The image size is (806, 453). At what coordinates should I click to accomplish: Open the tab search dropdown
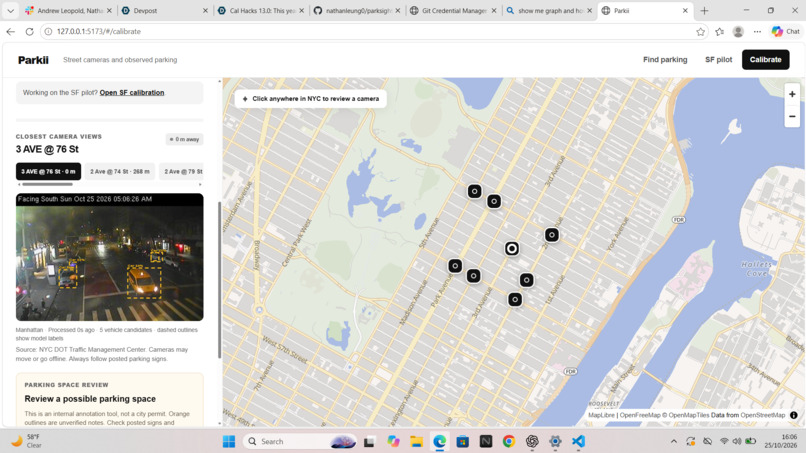pos(10,10)
